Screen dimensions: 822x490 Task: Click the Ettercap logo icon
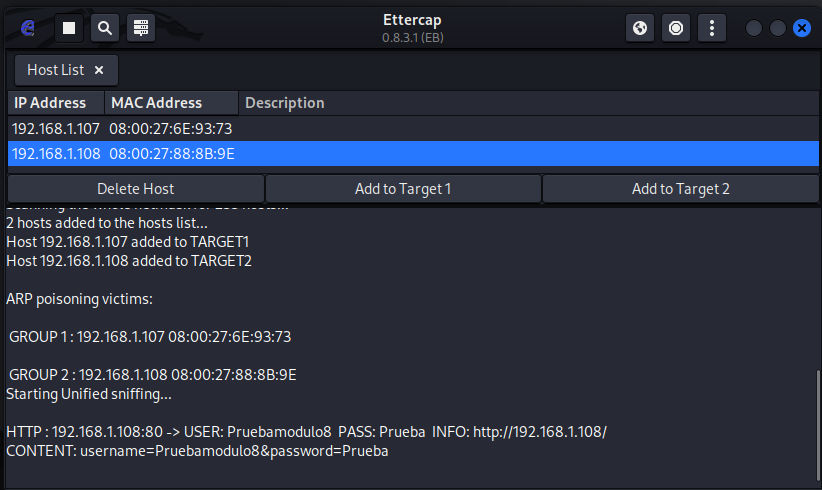28,28
